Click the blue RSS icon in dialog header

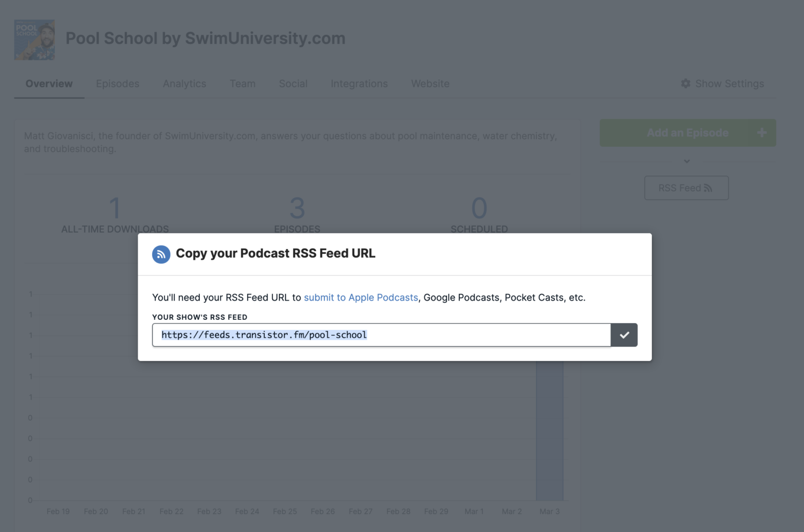point(161,254)
